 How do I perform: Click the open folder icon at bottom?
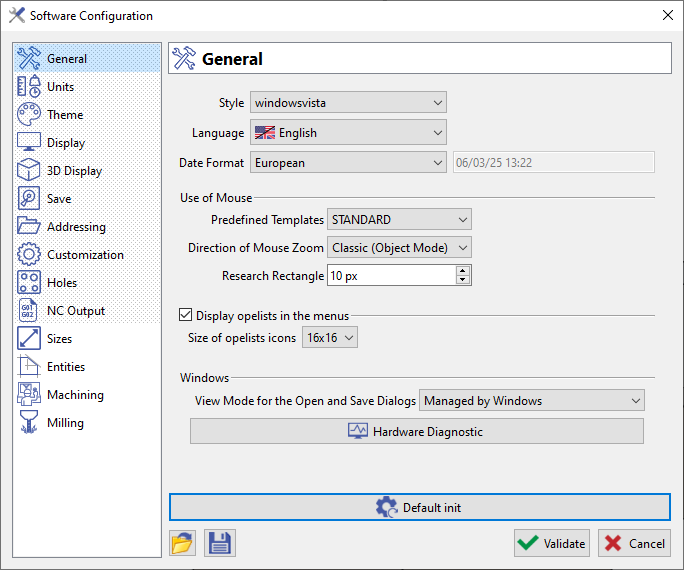point(182,543)
